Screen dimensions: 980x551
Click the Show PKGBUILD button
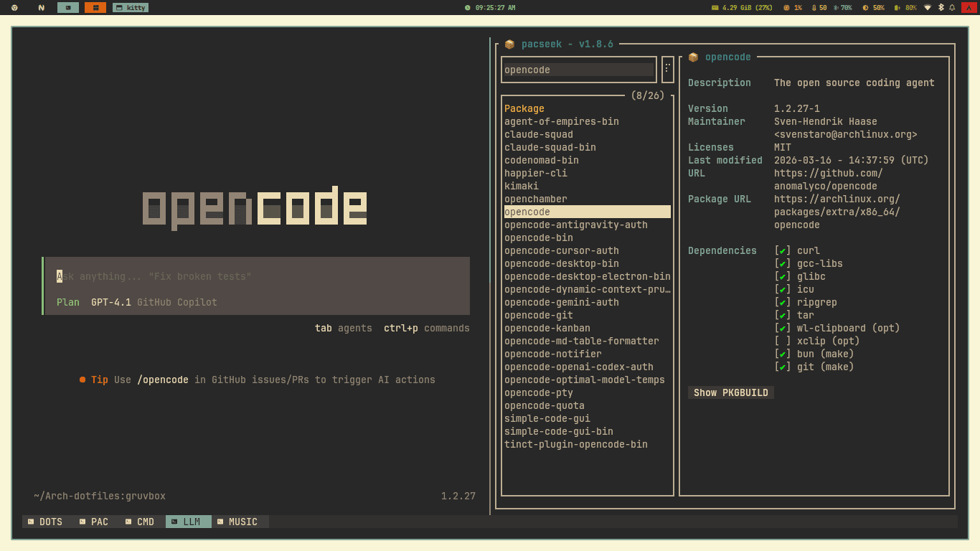tap(731, 392)
